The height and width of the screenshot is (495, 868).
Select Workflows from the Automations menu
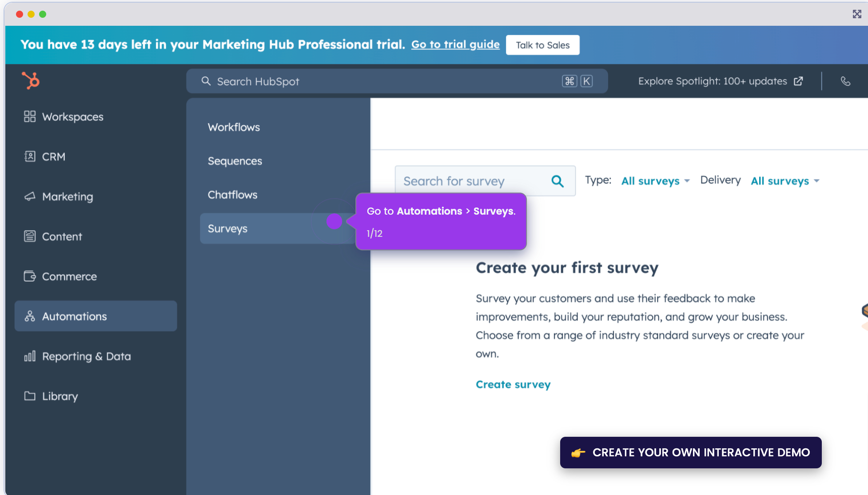point(234,127)
